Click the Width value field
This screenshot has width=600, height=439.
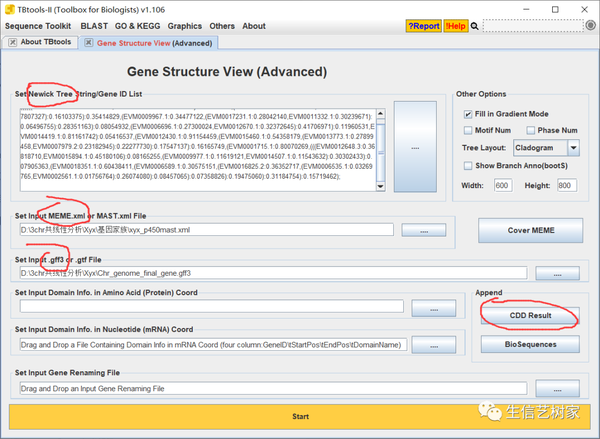[503, 186]
